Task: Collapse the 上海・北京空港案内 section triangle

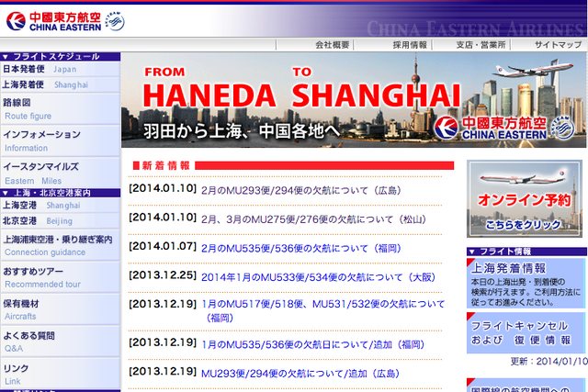Action: coord(6,194)
